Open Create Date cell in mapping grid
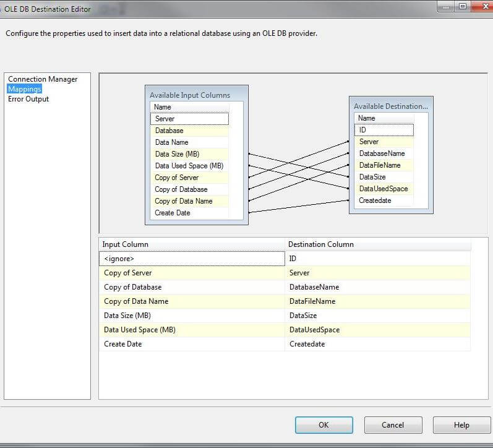Image resolution: width=493 pixels, height=448 pixels. [192, 344]
